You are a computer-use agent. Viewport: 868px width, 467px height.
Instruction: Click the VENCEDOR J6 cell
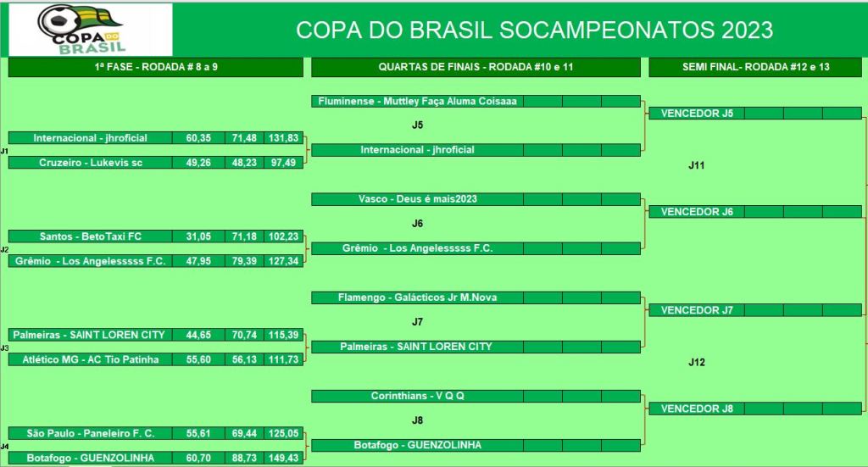[697, 212]
